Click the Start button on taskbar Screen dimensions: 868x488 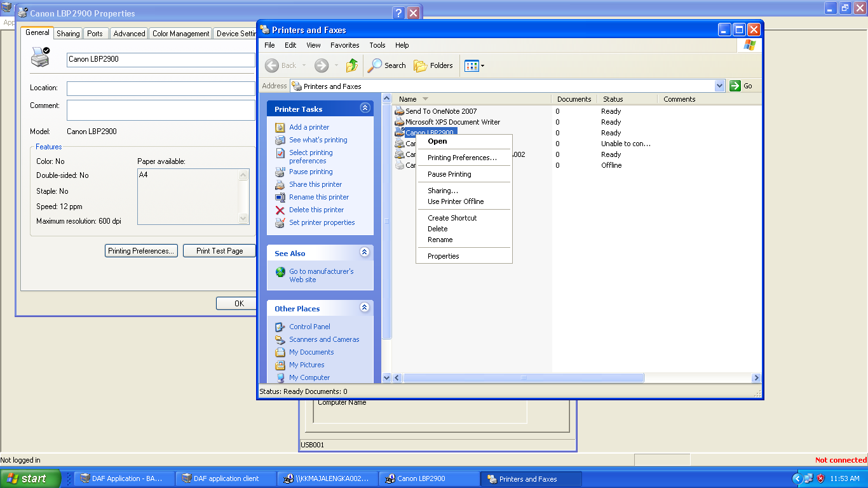point(31,478)
